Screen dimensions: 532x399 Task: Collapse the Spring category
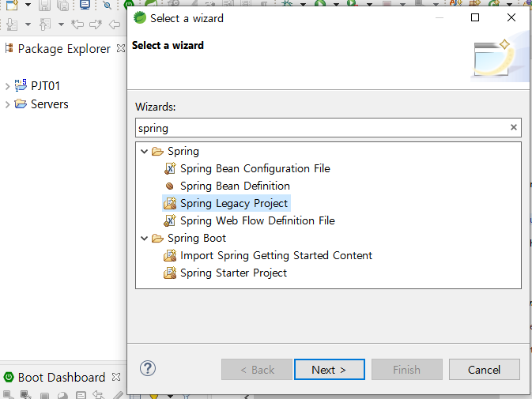click(x=145, y=151)
